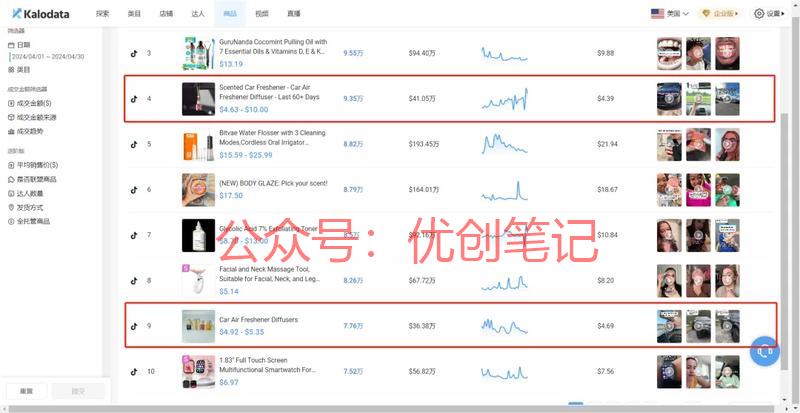The width and height of the screenshot is (800, 413).
Task: Go to the 直播 tab
Action: [x=293, y=14]
